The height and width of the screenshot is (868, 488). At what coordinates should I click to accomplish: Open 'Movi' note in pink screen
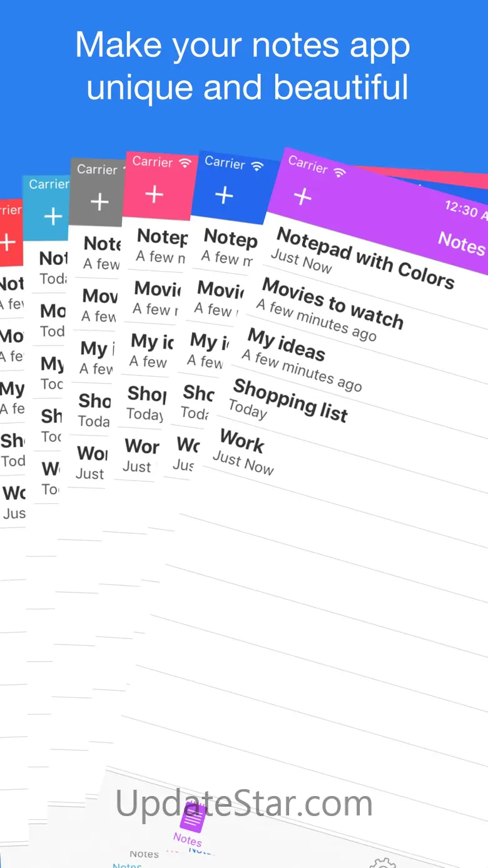[158, 288]
